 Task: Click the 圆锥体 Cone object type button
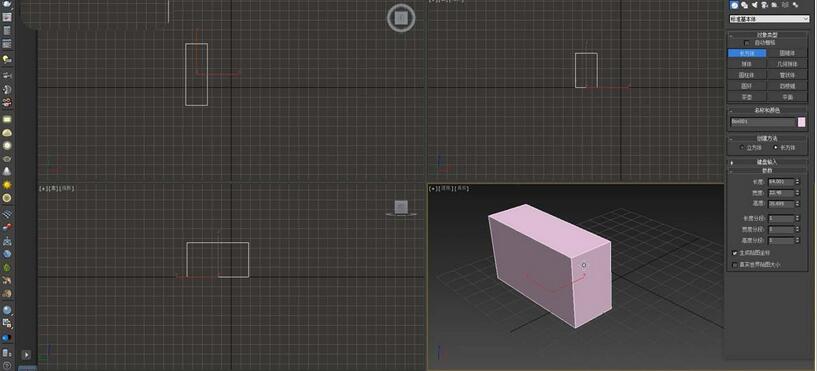pyautogui.click(x=787, y=53)
